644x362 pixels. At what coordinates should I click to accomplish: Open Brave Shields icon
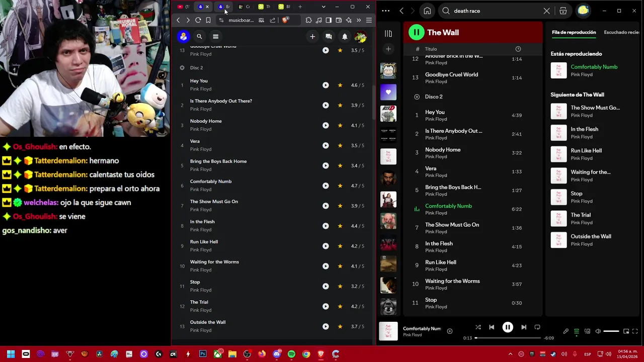point(285,20)
